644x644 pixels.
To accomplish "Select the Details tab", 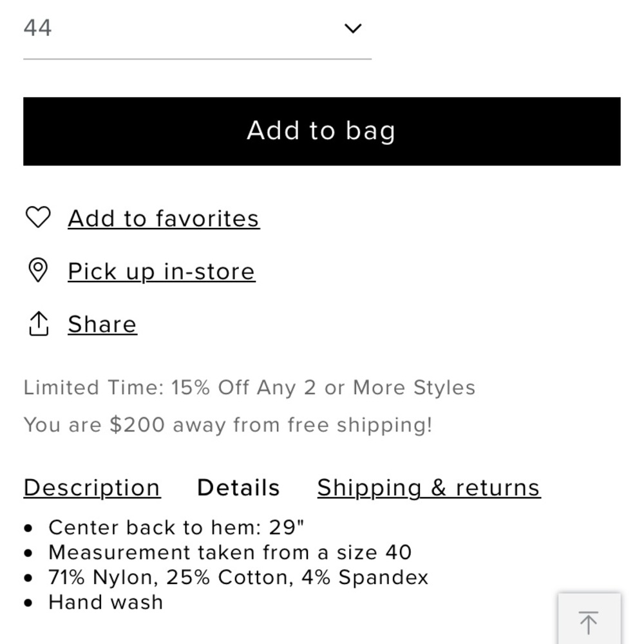I will 239,488.
